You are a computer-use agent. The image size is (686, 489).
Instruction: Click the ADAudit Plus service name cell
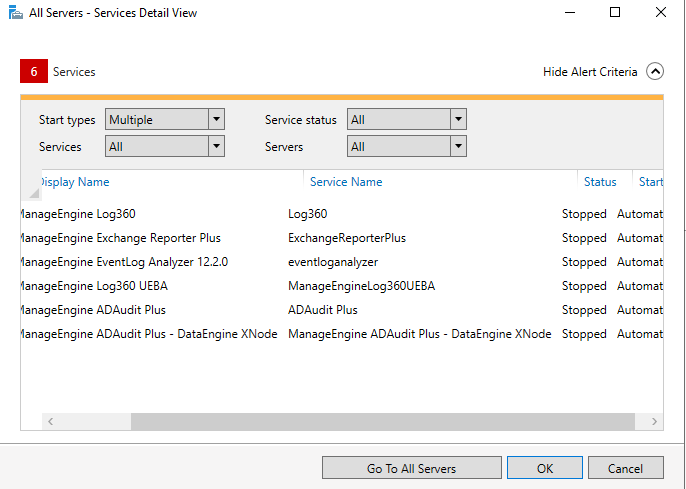[x=322, y=310]
